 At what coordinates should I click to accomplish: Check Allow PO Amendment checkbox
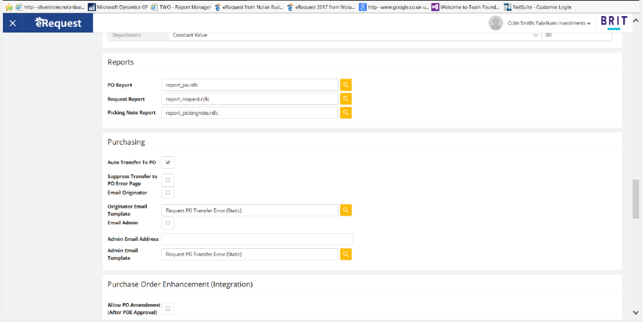pos(168,308)
